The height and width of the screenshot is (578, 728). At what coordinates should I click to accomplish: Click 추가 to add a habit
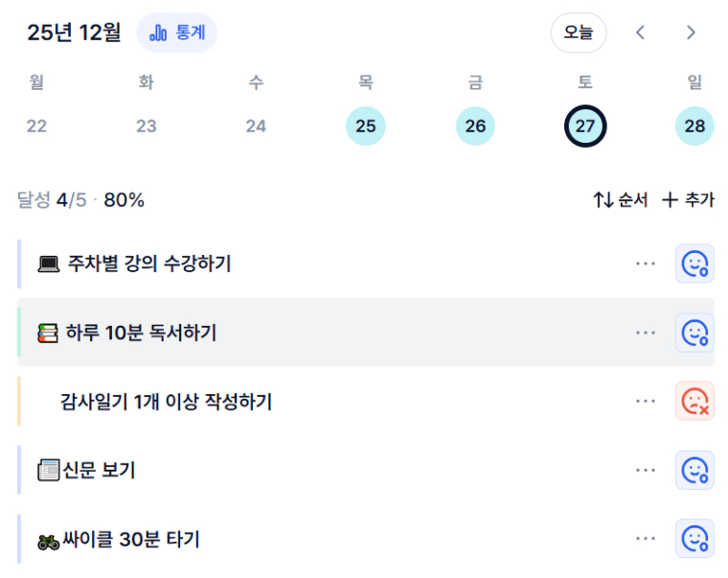[689, 200]
